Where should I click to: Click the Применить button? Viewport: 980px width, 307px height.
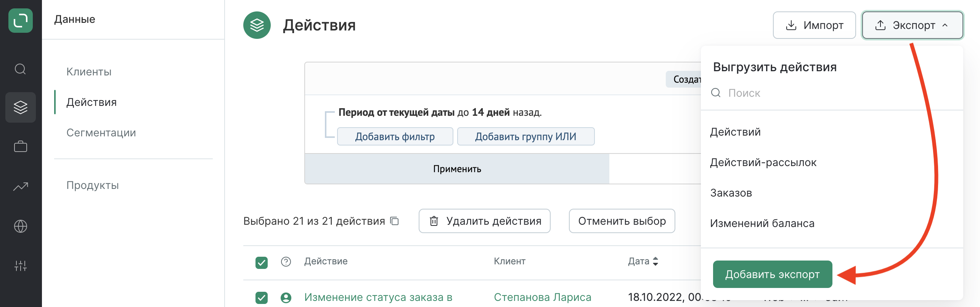(x=457, y=169)
